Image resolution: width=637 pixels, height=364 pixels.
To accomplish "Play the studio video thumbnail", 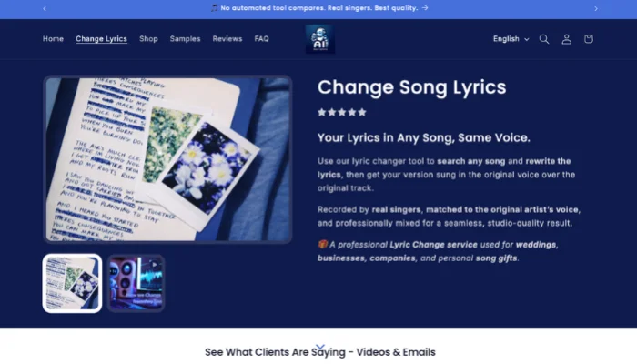I will click(136, 283).
